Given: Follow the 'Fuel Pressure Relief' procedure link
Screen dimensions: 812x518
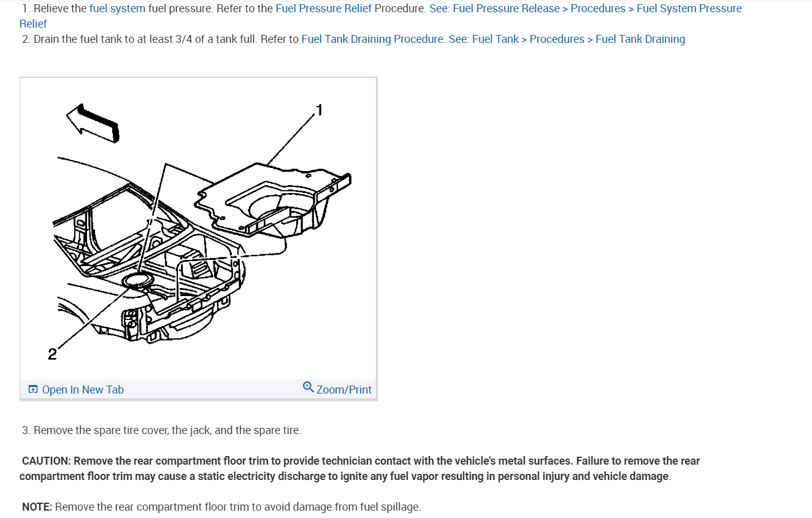Looking at the screenshot, I should click(x=324, y=9).
